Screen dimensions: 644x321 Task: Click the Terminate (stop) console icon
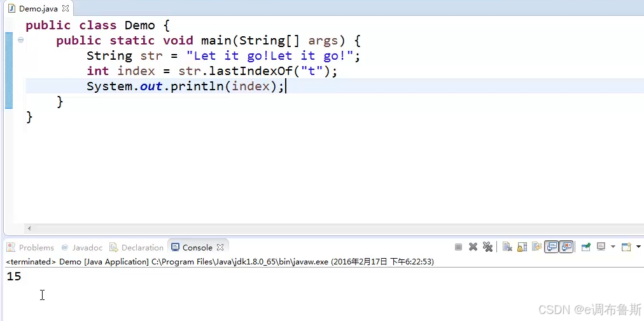[x=458, y=247]
